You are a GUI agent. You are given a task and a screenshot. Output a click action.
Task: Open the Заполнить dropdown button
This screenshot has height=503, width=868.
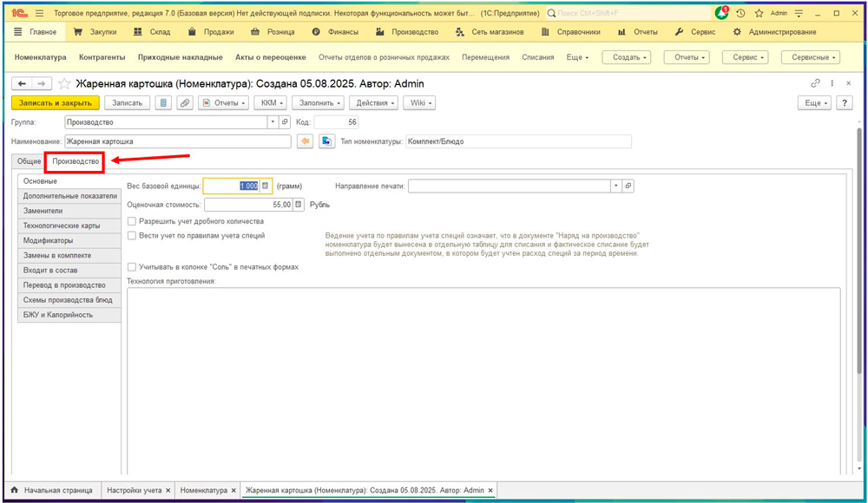click(x=316, y=102)
